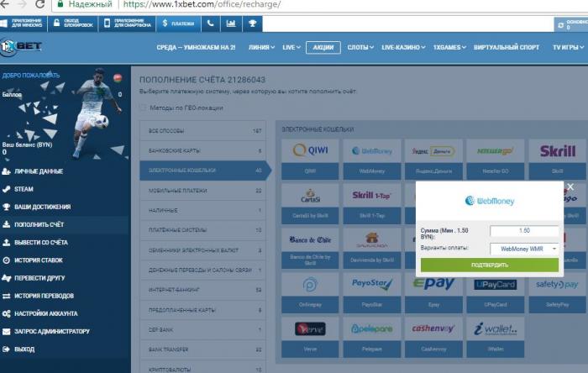Expand the TV игры dropdown menu
This screenshot has height=373, width=588.
(568, 47)
